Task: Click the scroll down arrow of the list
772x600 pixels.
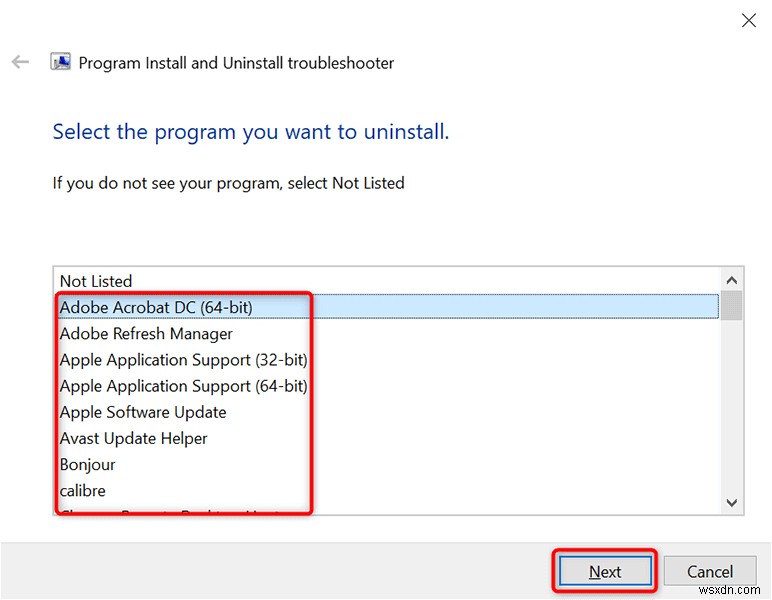Action: point(732,503)
